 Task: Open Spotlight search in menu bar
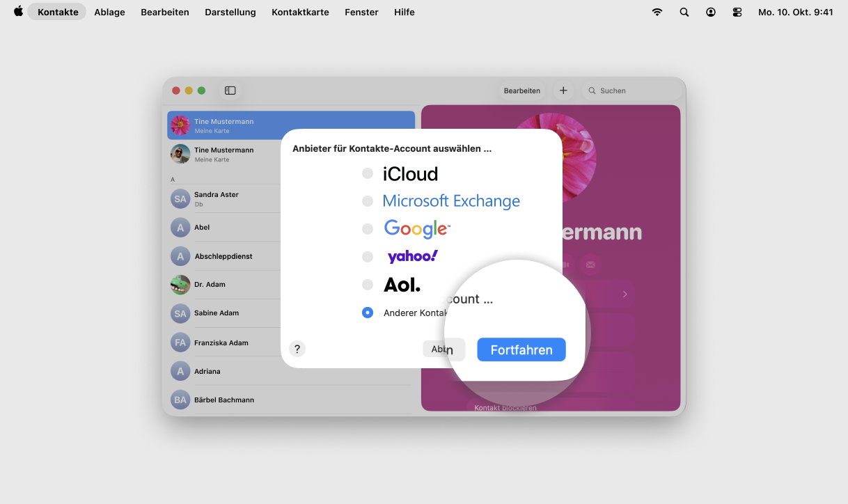[x=684, y=12]
